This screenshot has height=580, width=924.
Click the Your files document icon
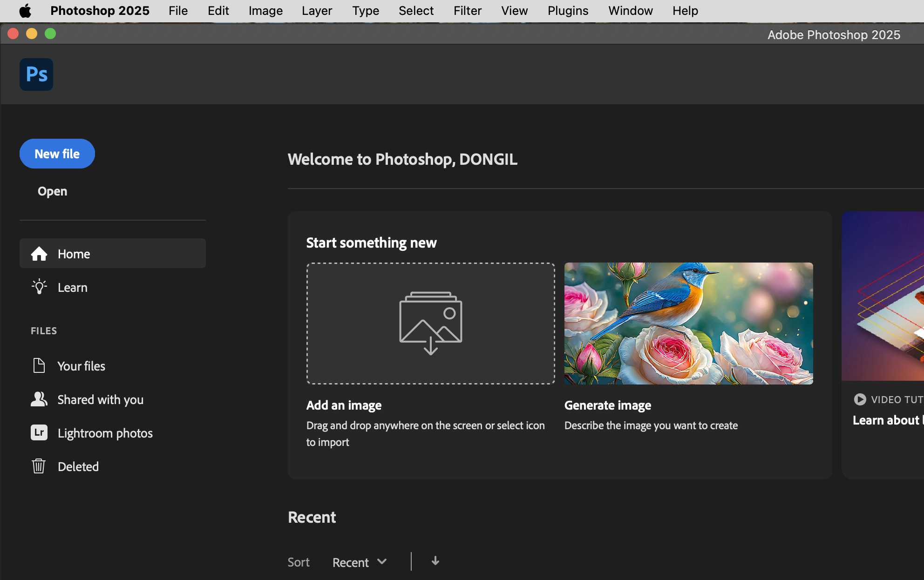pyautogui.click(x=39, y=366)
